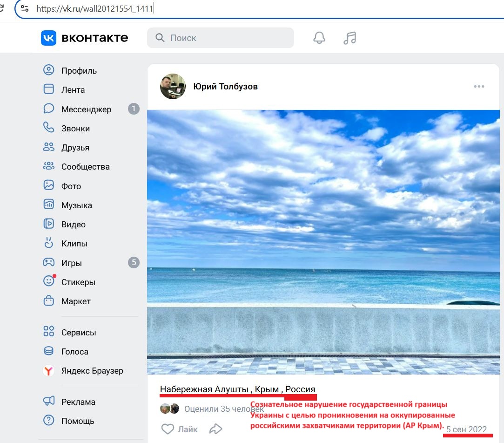Click the Сообщества group icon

[48, 166]
